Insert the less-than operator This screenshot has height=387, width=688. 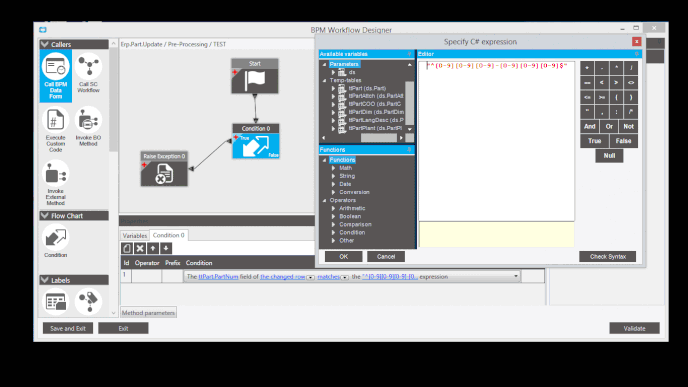[x=602, y=82]
